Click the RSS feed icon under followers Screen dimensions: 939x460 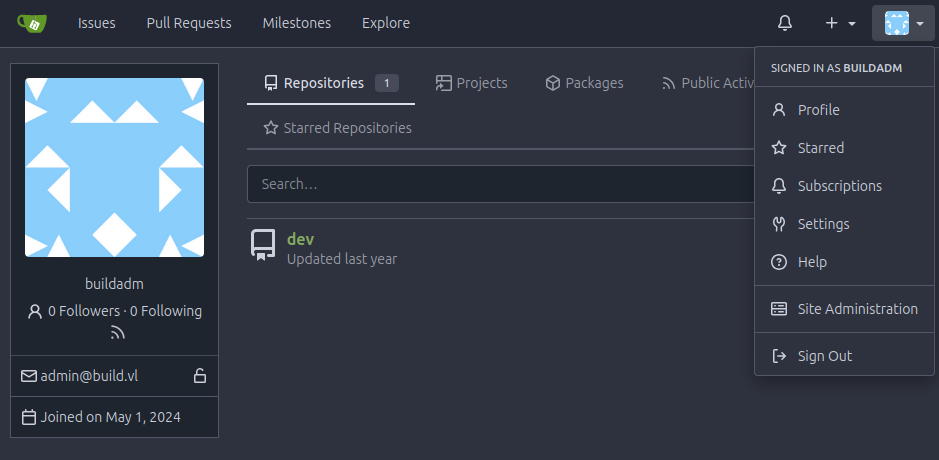pyautogui.click(x=118, y=333)
